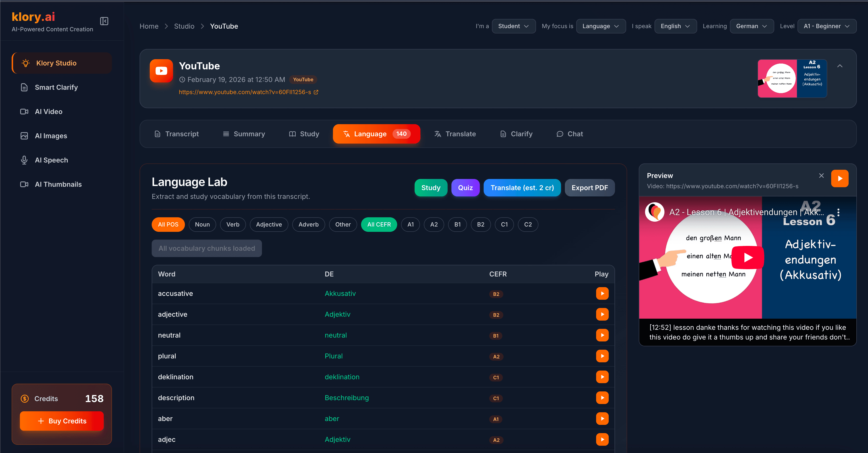
Task: Switch to the Transcript tab
Action: pos(177,134)
